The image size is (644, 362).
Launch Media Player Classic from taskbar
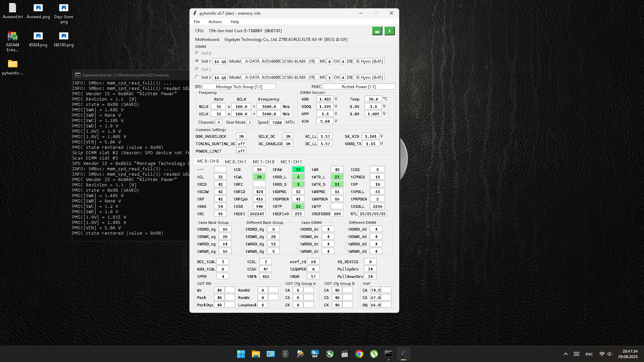(x=344, y=354)
